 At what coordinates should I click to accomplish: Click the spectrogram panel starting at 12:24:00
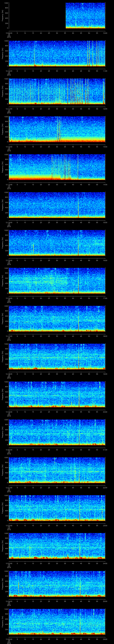tap(57, 584)
